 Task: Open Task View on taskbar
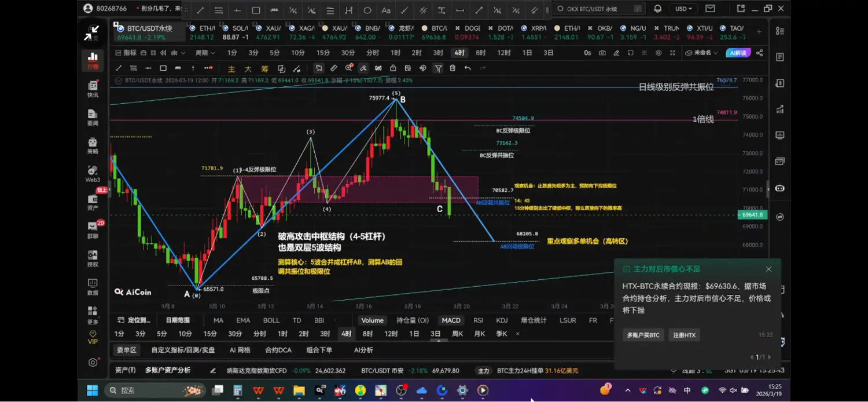point(217,390)
